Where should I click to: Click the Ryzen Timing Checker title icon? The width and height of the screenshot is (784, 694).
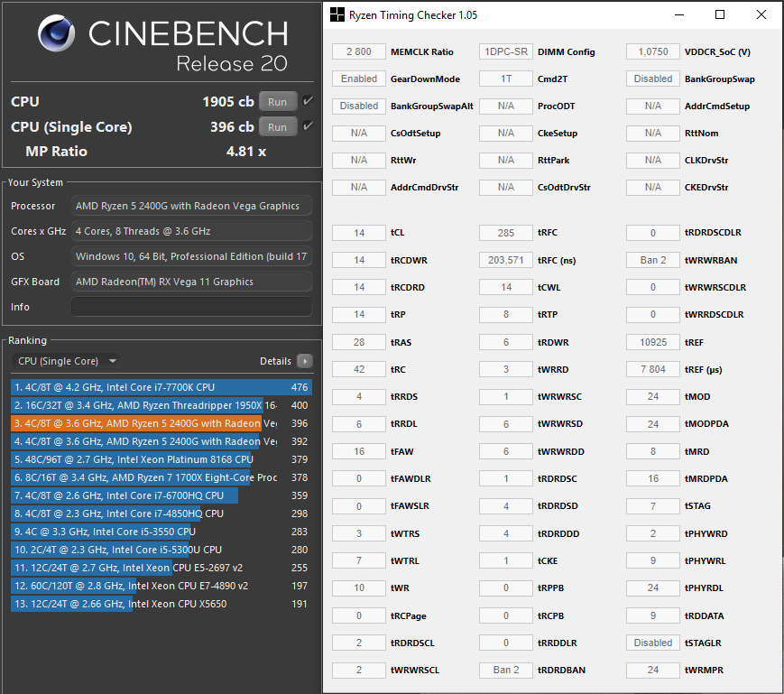click(x=337, y=15)
